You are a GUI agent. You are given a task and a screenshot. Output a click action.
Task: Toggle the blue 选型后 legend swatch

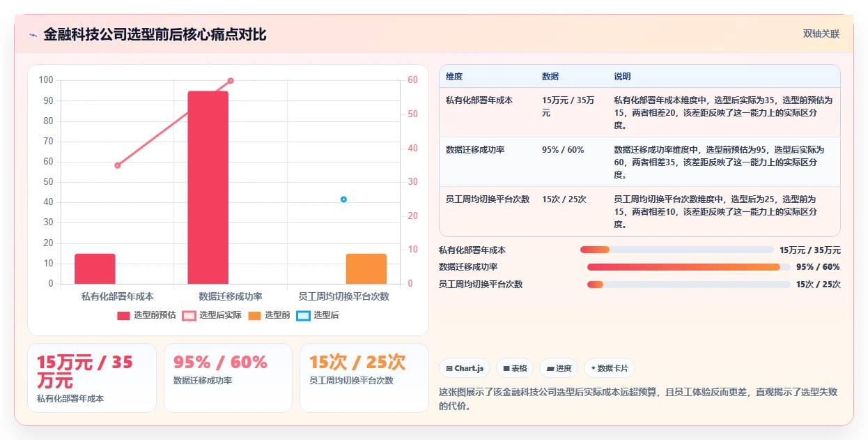pyautogui.click(x=303, y=316)
